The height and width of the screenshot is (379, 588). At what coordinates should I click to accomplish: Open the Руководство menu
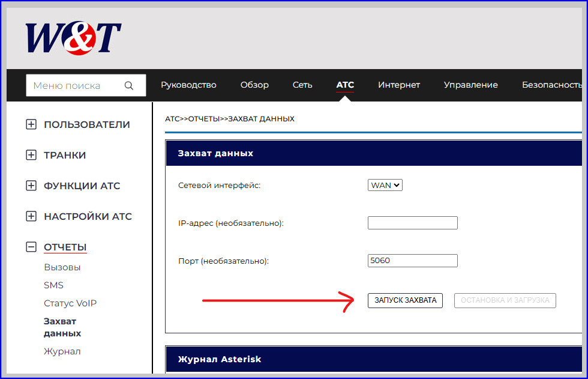pos(188,85)
